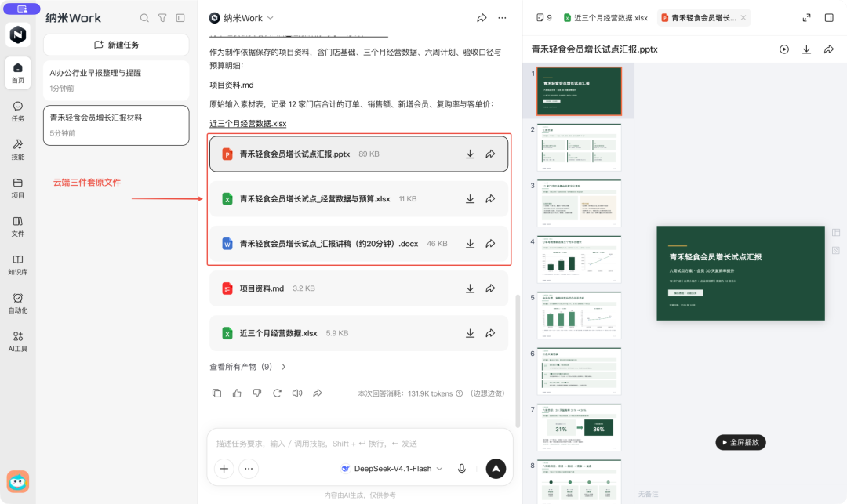Open the 近三个月经营数据.xlsx link in the message
The image size is (847, 504).
[248, 124]
